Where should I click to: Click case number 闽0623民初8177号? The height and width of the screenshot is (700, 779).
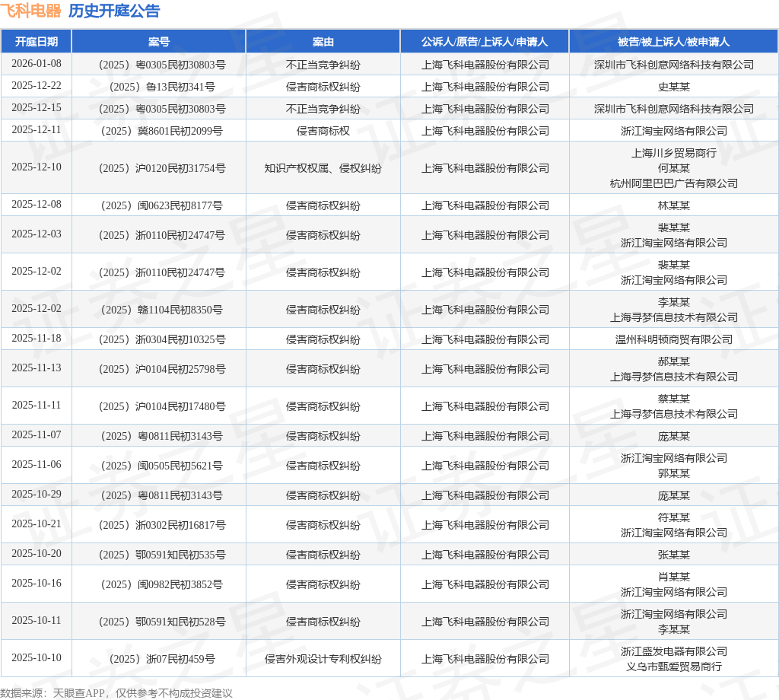click(162, 205)
